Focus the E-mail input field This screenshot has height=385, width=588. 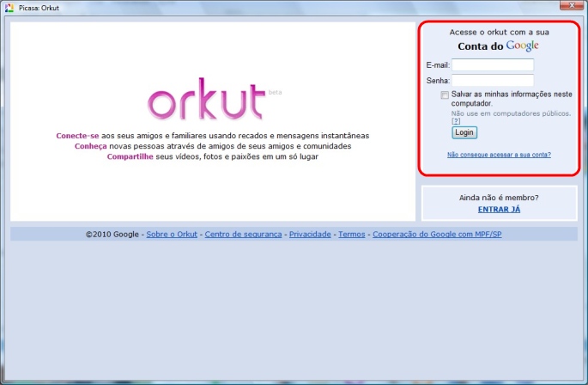click(x=493, y=64)
